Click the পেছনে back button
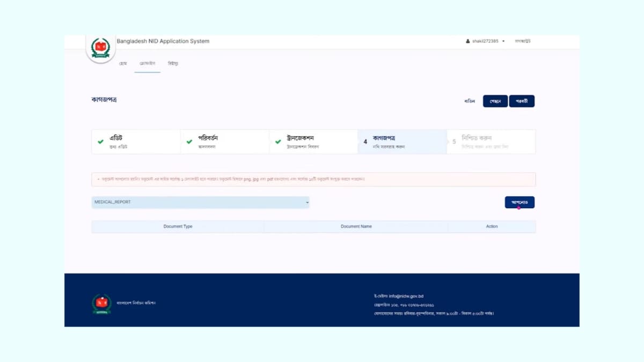The height and width of the screenshot is (362, 644). click(495, 101)
